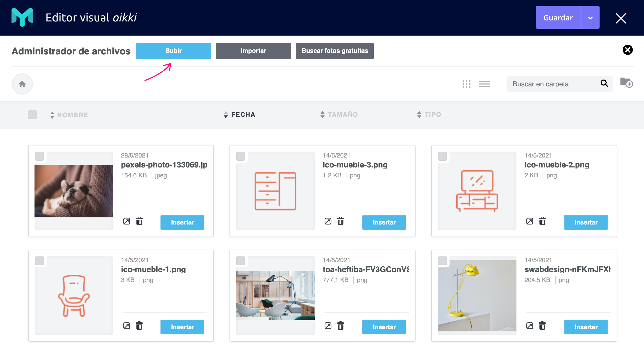Click the search magnifier icon

click(604, 83)
